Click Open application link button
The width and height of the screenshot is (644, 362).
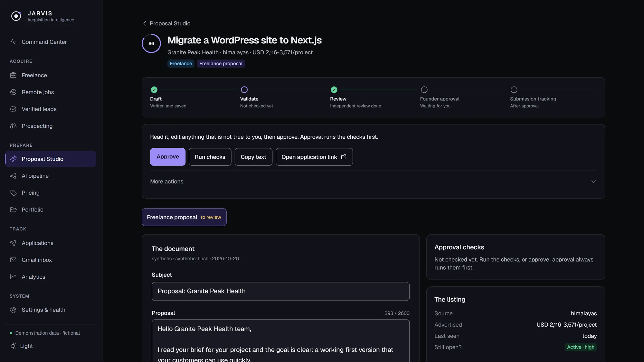coord(314,157)
